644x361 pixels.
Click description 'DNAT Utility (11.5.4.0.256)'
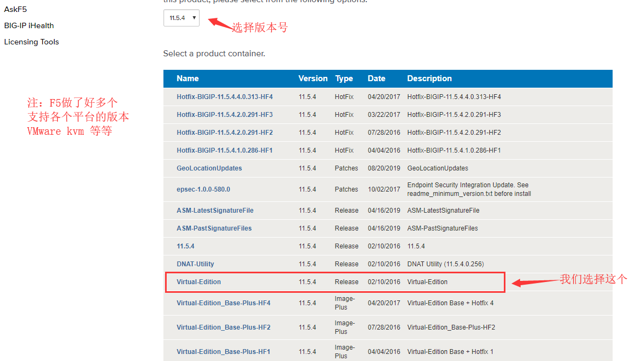pos(445,264)
